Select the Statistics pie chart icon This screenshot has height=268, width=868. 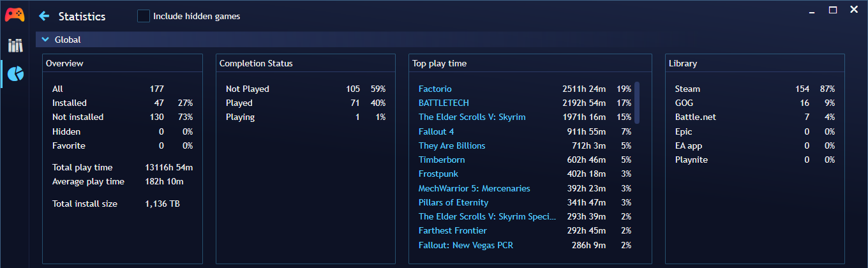[x=15, y=74]
